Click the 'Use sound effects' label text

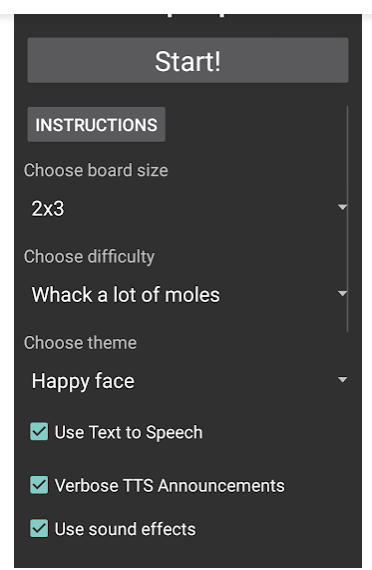click(x=125, y=529)
